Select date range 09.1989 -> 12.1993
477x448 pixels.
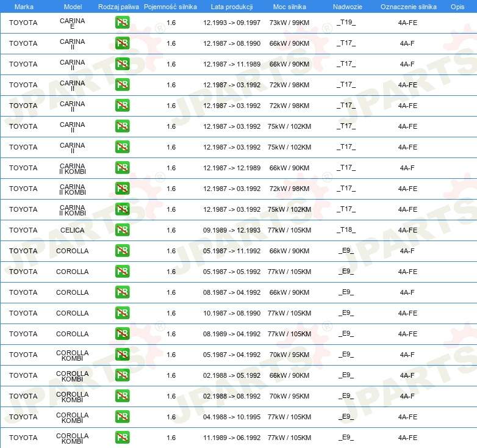point(232,230)
